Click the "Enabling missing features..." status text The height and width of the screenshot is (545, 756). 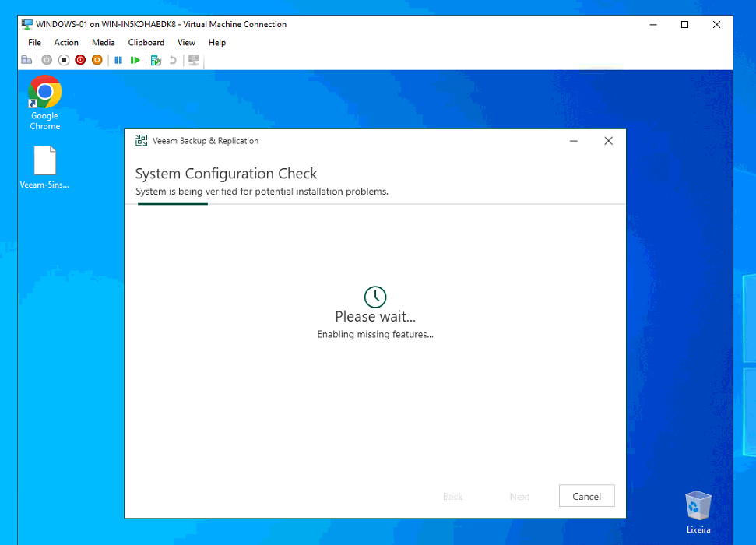(x=375, y=334)
